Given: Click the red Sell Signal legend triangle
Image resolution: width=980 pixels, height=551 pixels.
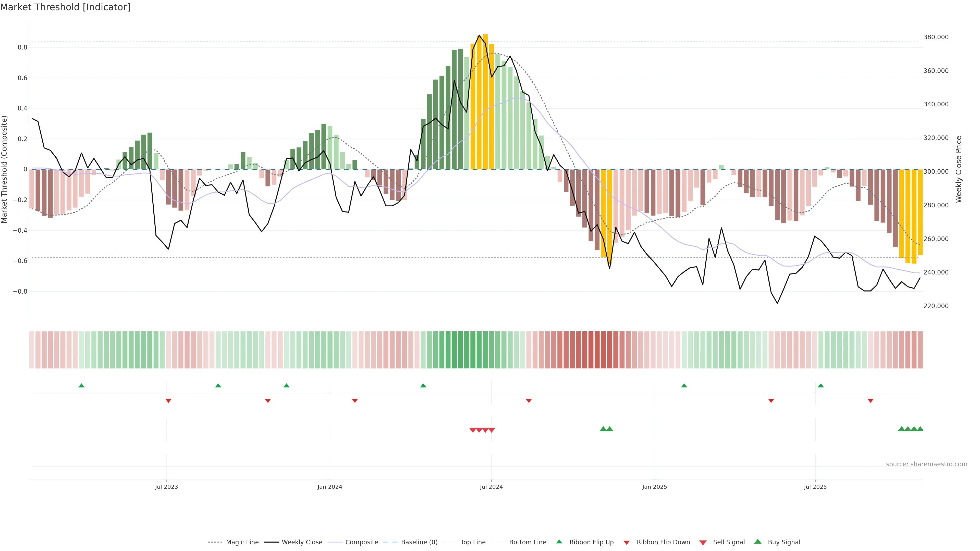Looking at the screenshot, I should 703,543.
